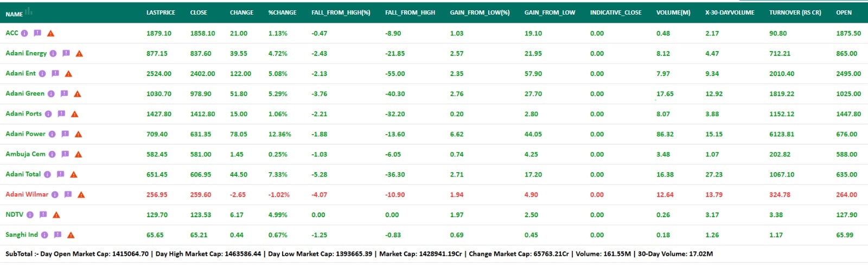This screenshot has height=265, width=868.
Task: Sort by GAIN_FROM_LOW column header
Action: (550, 12)
